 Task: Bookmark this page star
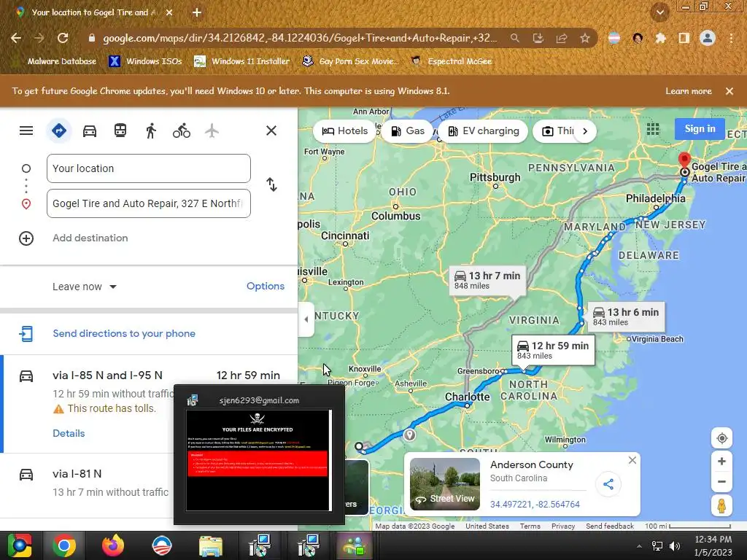click(585, 38)
